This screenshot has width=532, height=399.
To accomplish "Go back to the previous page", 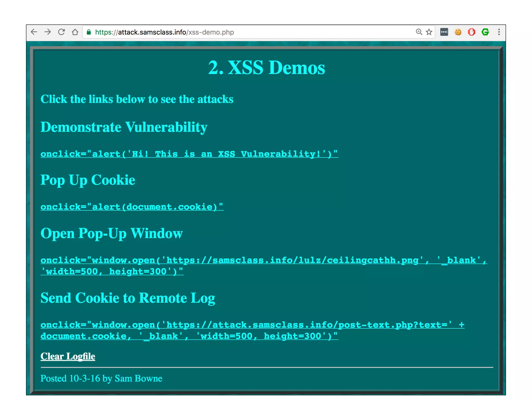I will (34, 32).
